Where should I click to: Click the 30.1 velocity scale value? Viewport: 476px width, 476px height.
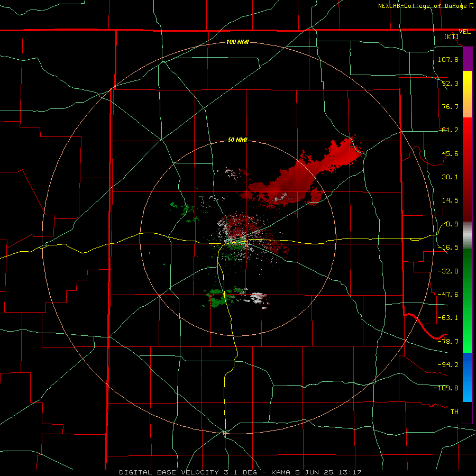450,177
